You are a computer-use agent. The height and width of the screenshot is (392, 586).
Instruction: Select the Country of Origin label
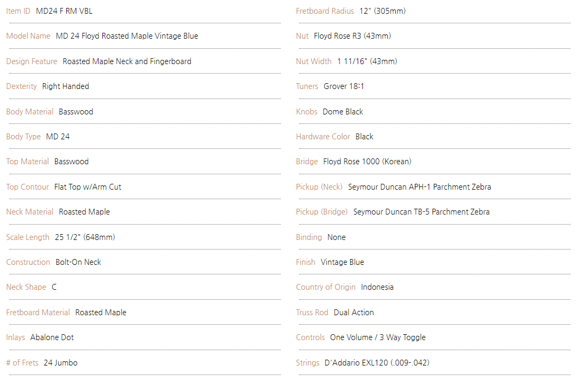[x=325, y=287]
